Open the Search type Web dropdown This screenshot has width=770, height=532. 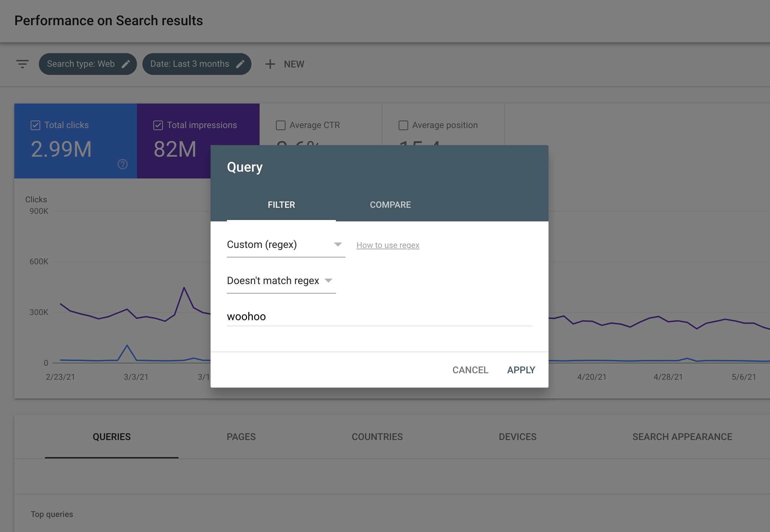tap(87, 64)
